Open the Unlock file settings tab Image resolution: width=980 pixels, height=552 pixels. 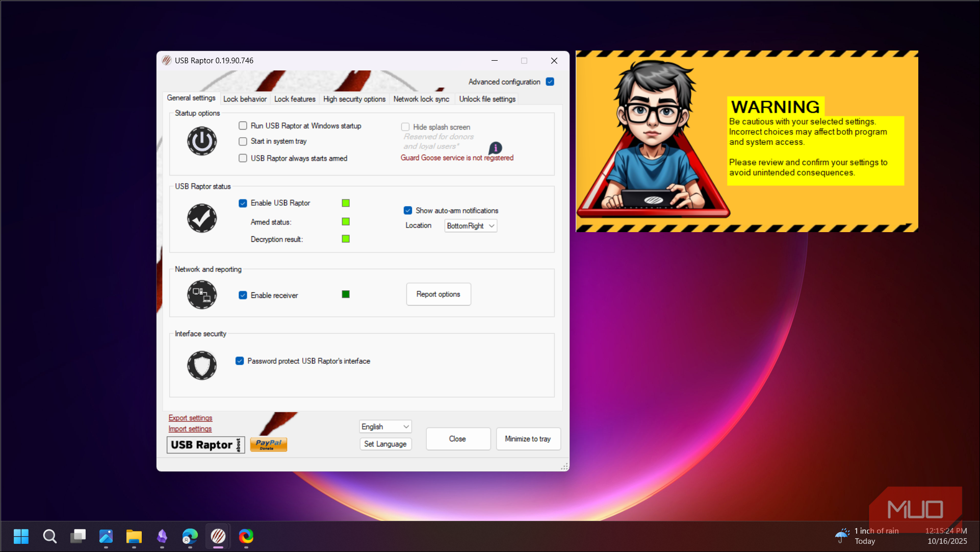pos(487,99)
